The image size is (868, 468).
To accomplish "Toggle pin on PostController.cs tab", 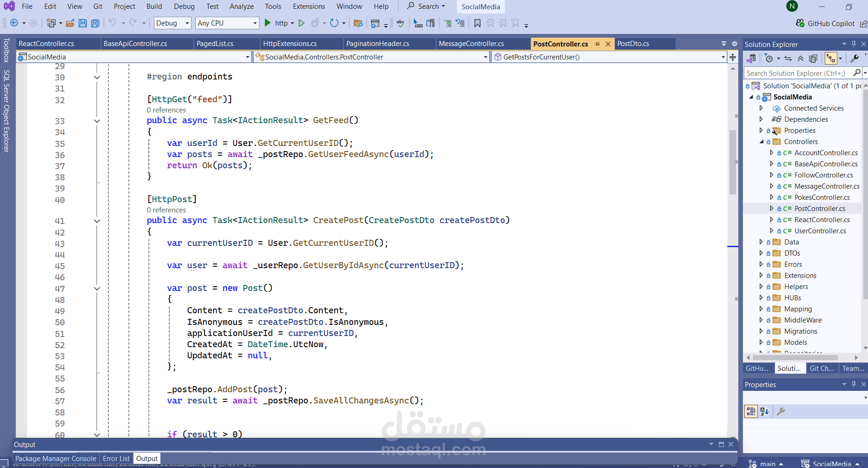I will 597,44.
